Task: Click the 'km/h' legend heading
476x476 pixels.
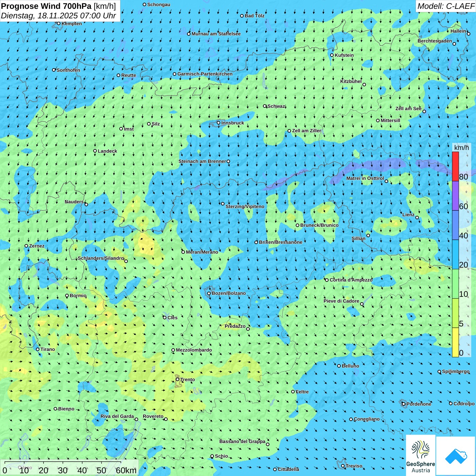Action: [461, 148]
